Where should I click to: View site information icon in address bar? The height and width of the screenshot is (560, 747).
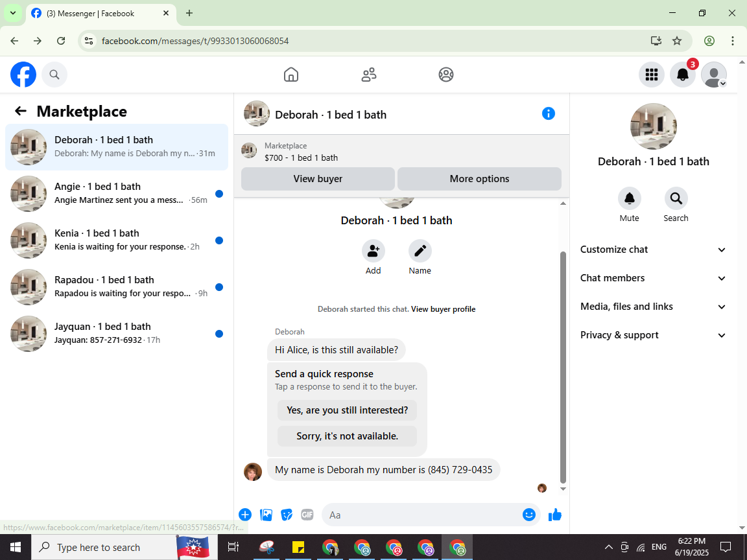tap(89, 41)
